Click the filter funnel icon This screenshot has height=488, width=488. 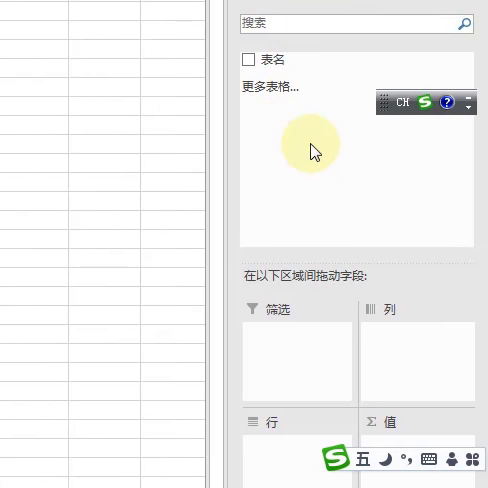click(252, 309)
